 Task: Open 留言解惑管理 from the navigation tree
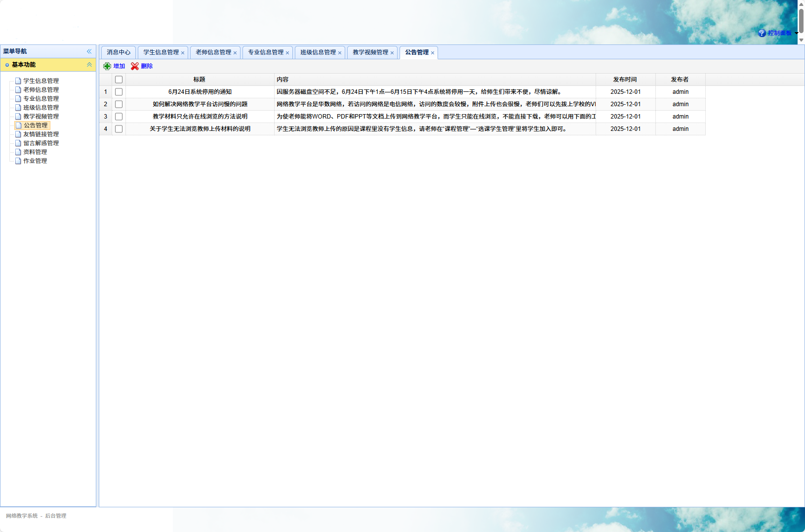click(x=41, y=143)
